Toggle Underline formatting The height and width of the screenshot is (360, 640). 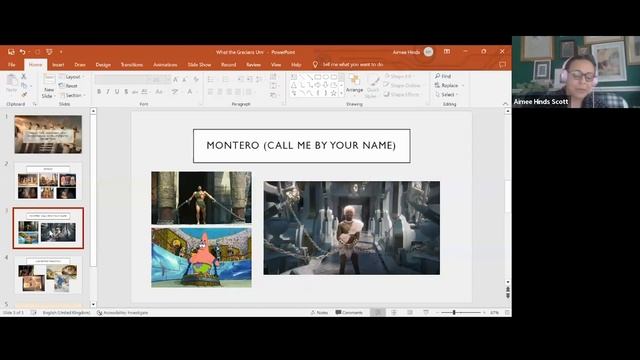[117, 92]
